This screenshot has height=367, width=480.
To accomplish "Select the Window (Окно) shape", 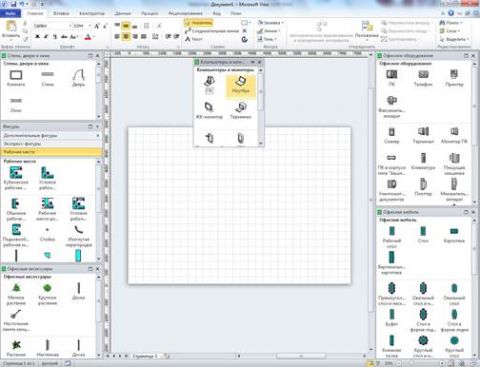I will point(16,104).
